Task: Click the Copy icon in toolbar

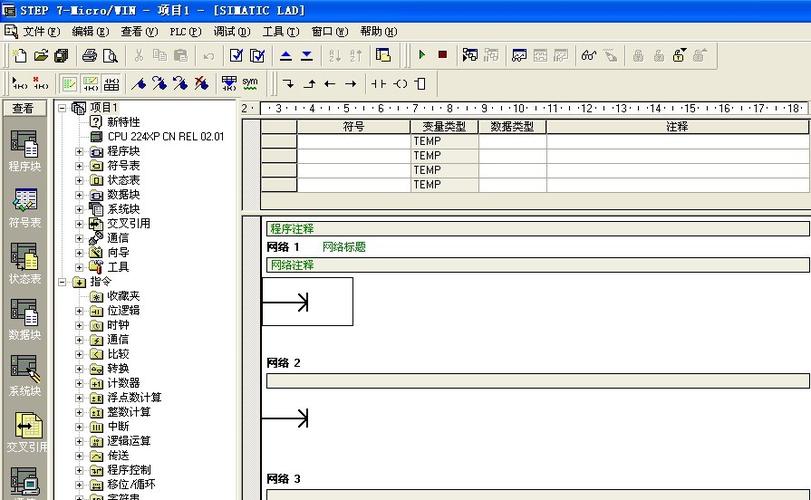Action: click(160, 55)
